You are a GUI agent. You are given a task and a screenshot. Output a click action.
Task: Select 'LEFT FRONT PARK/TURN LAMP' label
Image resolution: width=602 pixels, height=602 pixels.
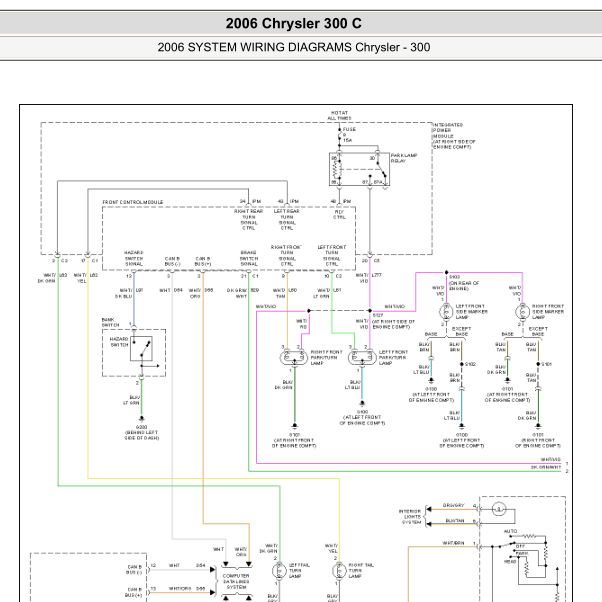click(x=393, y=357)
